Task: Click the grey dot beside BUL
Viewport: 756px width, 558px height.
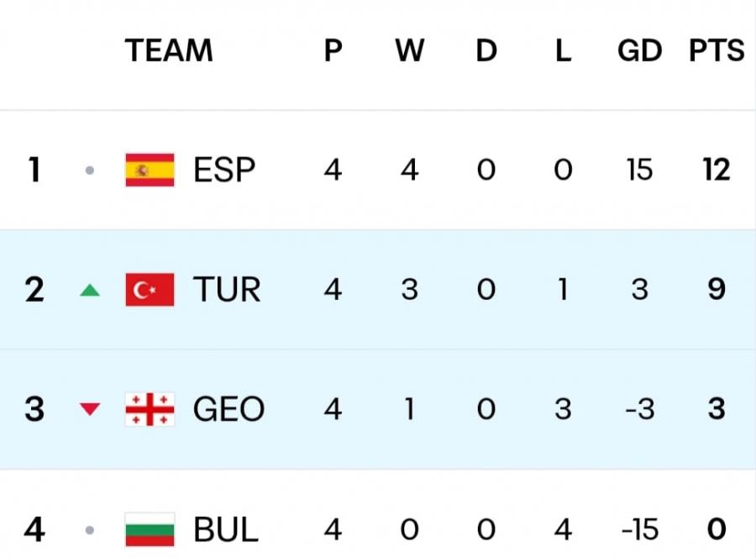Action: (x=90, y=530)
